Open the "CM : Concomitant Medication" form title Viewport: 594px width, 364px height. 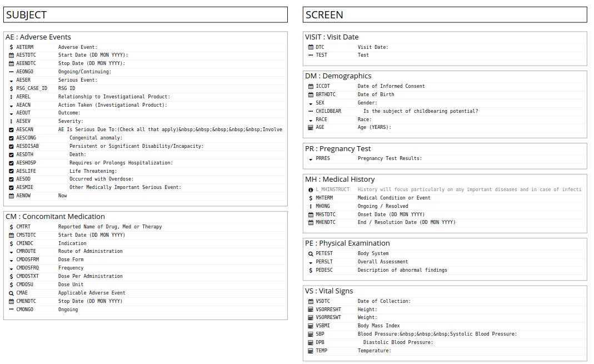[x=56, y=217]
